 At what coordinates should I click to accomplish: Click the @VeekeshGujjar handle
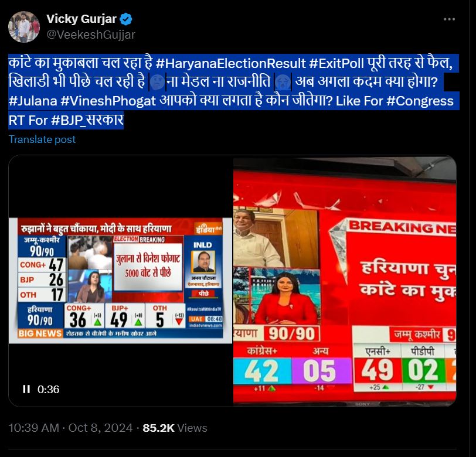(91, 35)
